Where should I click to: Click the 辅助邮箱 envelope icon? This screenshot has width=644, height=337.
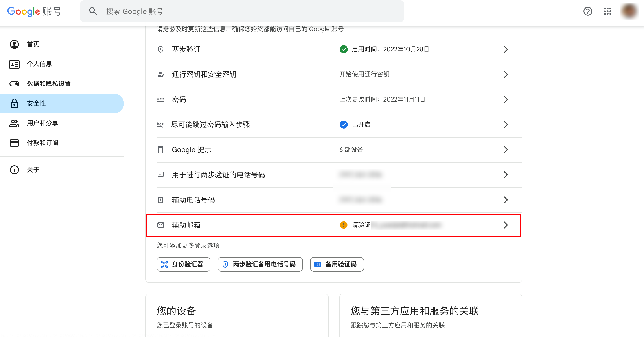pyautogui.click(x=160, y=225)
